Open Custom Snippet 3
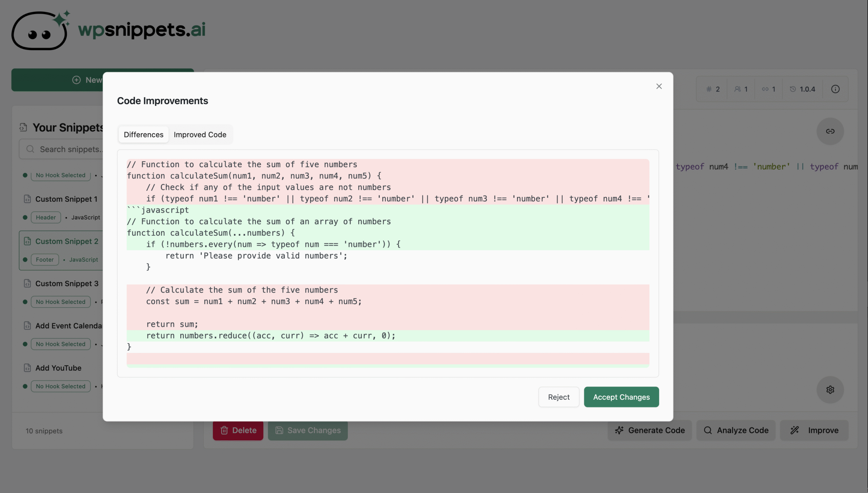Image resolution: width=868 pixels, height=493 pixels. (x=67, y=283)
